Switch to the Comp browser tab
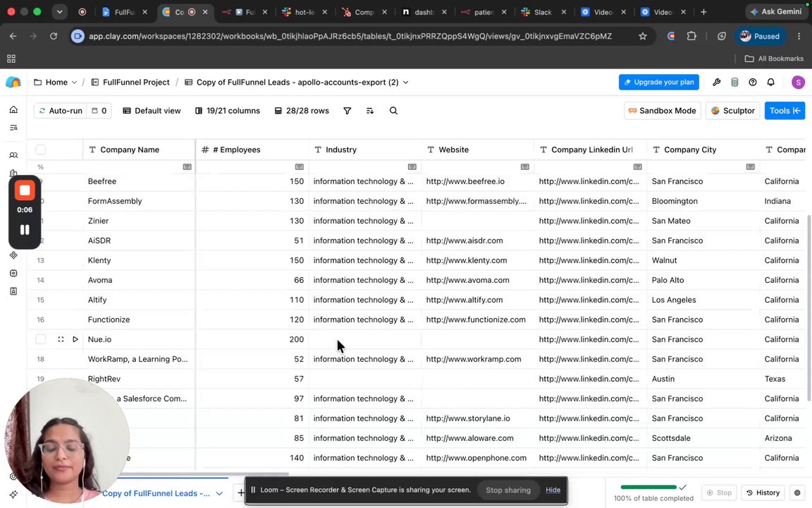Viewport: 812px width, 508px height. coord(364,12)
